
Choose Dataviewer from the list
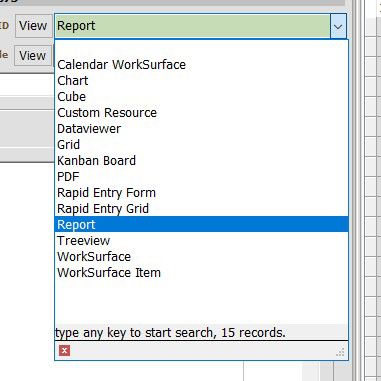coord(89,129)
